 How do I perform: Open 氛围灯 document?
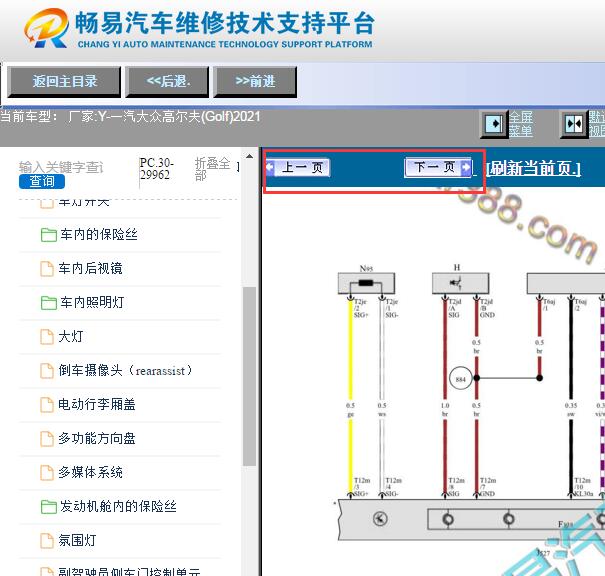pos(77,540)
